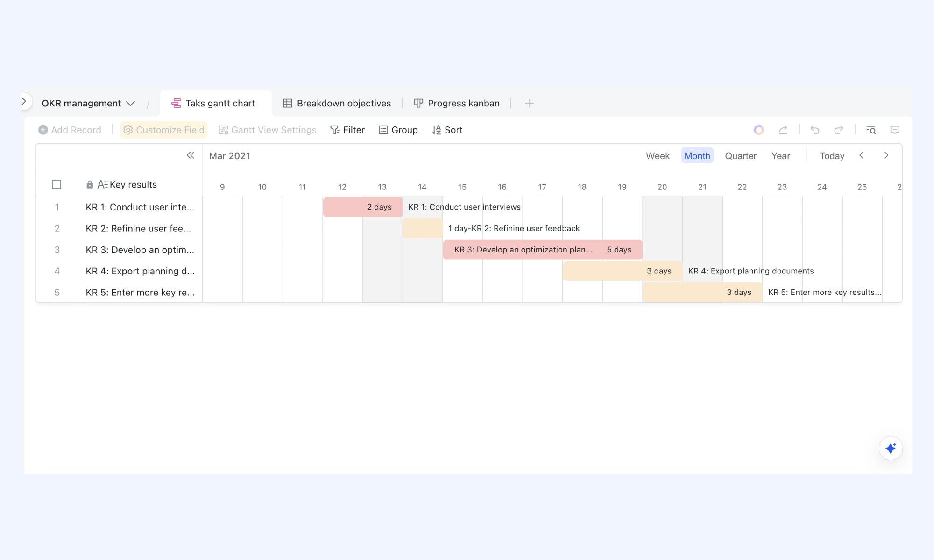934x560 pixels.
Task: Click the redo arrow icon
Action: [839, 130]
